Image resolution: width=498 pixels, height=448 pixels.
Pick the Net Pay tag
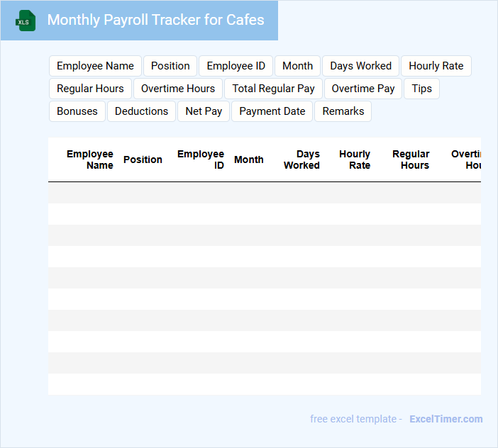pyautogui.click(x=204, y=111)
